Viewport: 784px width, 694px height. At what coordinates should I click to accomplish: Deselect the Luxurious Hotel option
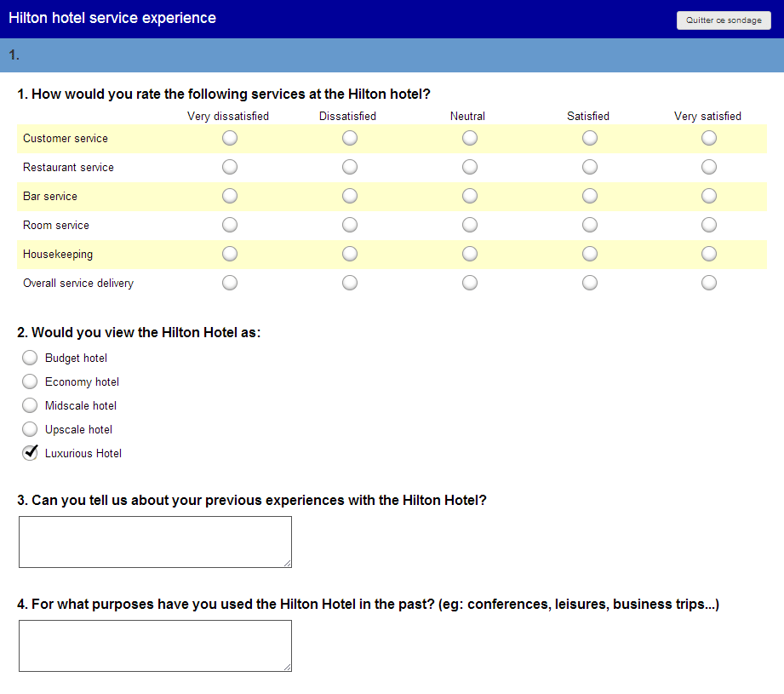pos(30,452)
